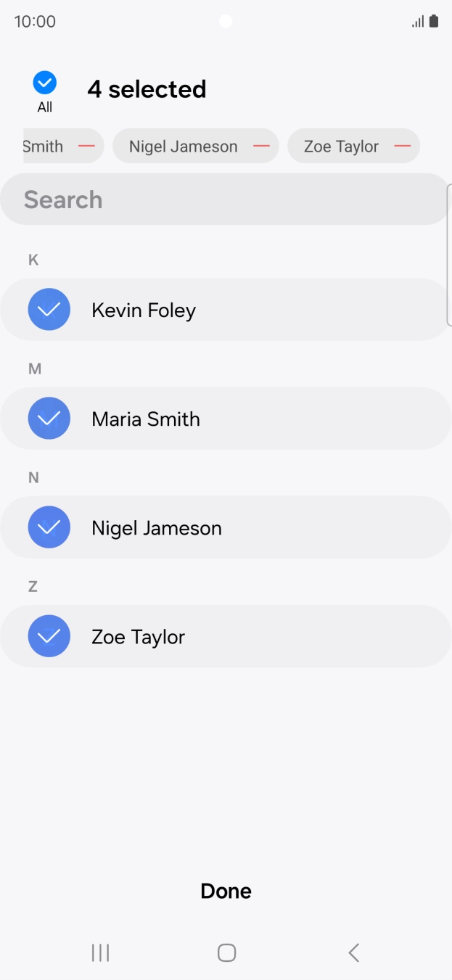Image resolution: width=452 pixels, height=980 pixels.
Task: Tap the Done button
Action: pyautogui.click(x=226, y=891)
